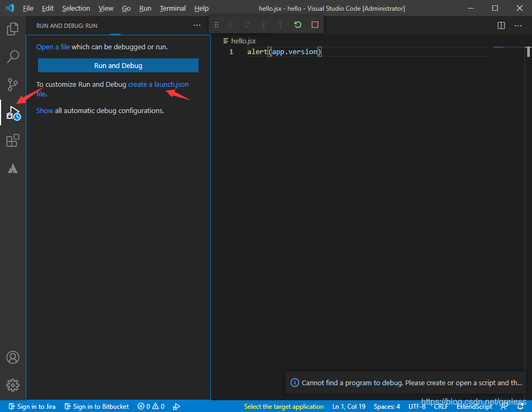Click the 'create a launch.json file' link

158,84
